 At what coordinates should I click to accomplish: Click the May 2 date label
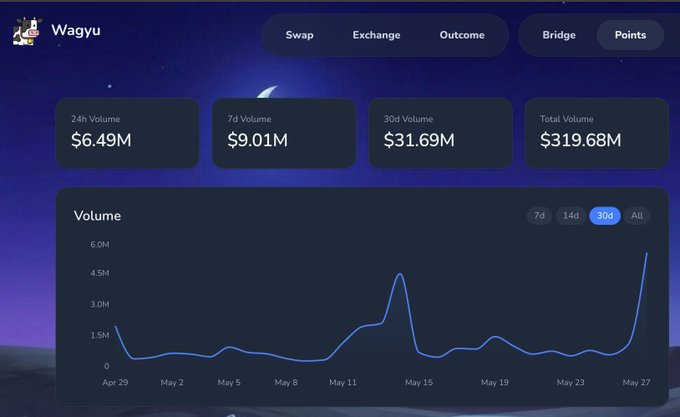tap(172, 382)
